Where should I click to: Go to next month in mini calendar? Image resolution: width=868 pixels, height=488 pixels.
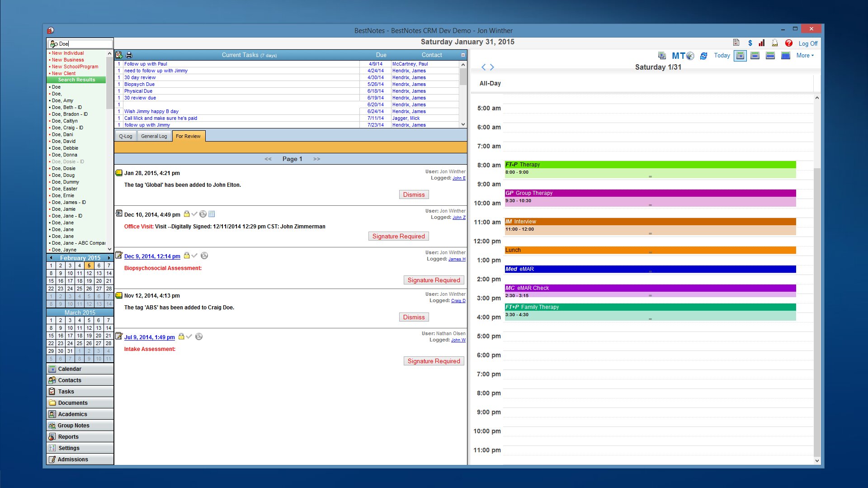click(109, 258)
